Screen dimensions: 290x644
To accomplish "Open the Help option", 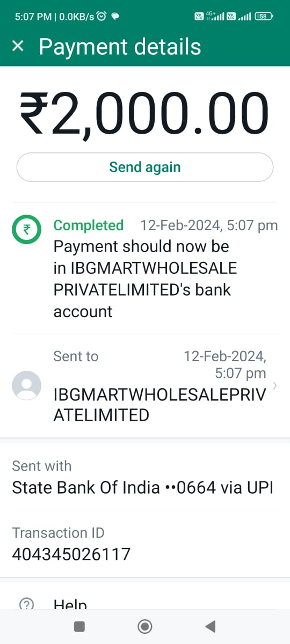I will tap(70, 604).
